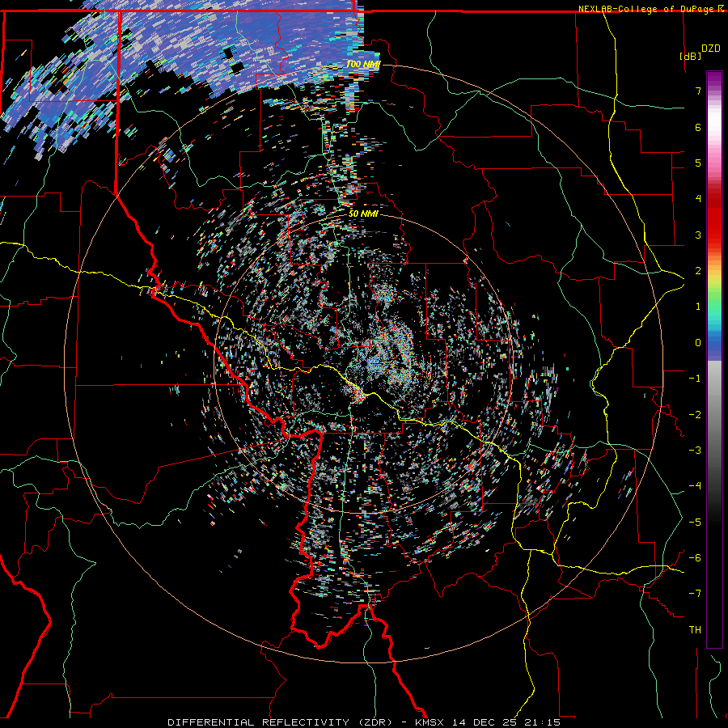Image resolution: width=728 pixels, height=728 pixels.
Task: Click the 3 value on the scale
Action: click(698, 235)
